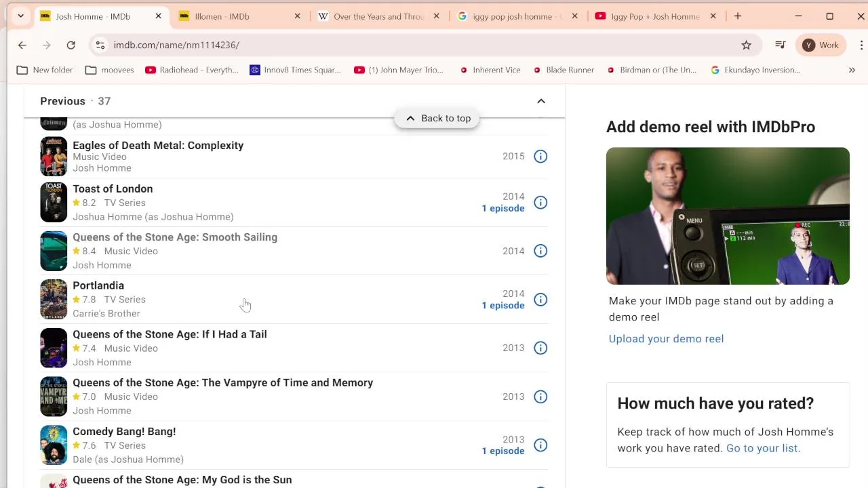This screenshot has height=488, width=868.
Task: Open the Work profile button
Action: (x=820, y=45)
